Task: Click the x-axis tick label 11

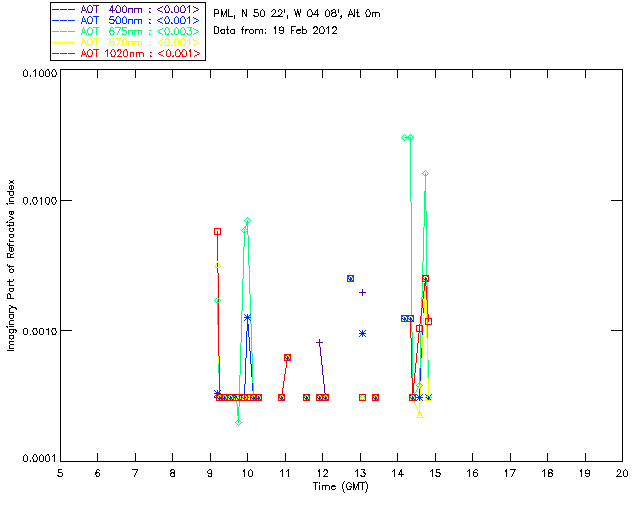Action: pos(285,473)
